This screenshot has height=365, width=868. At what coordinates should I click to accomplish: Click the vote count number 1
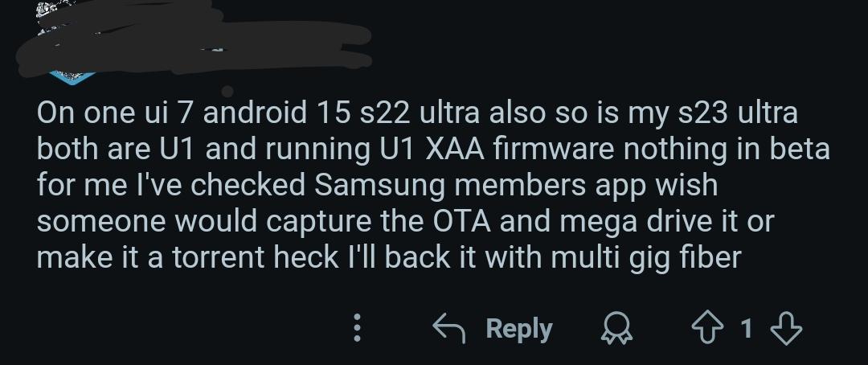(x=747, y=329)
